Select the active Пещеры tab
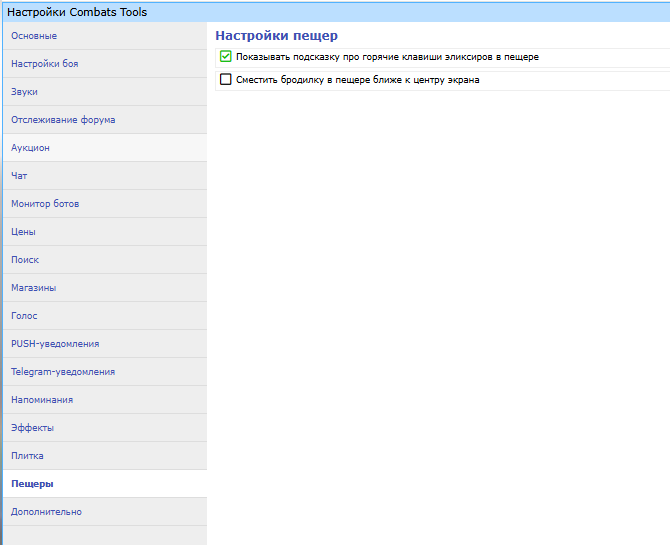 click(x=33, y=484)
